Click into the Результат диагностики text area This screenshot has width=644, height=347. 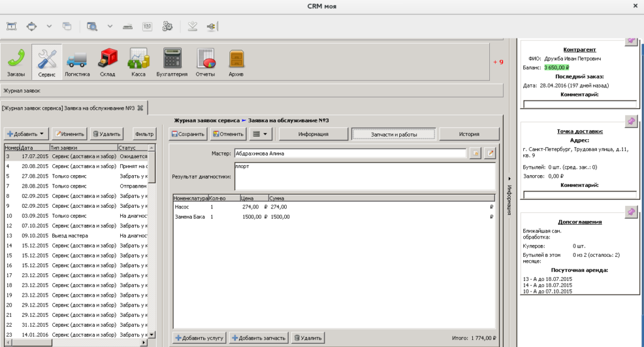[x=365, y=176]
